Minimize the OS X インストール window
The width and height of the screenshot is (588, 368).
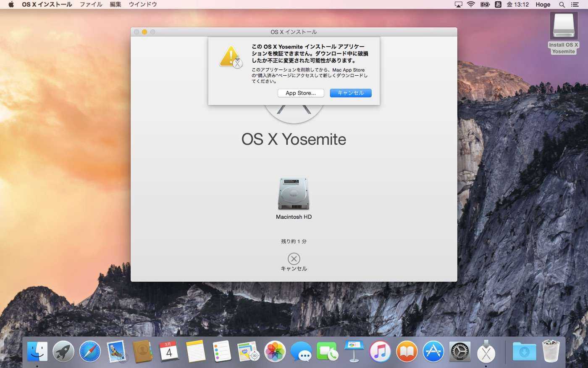144,32
